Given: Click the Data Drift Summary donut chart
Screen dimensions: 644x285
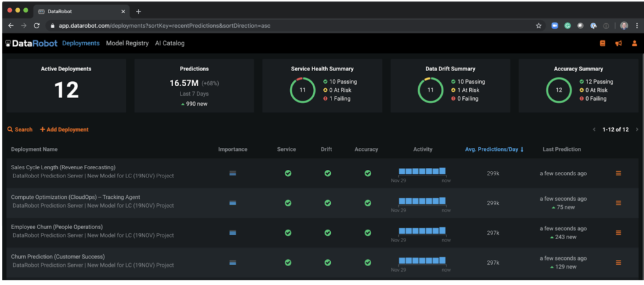Looking at the screenshot, I should pos(430,90).
